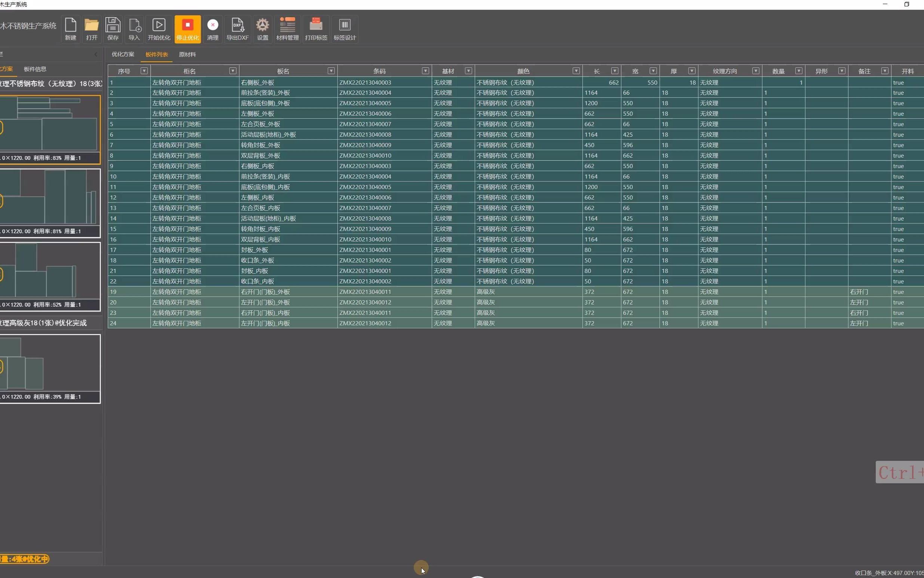Viewport: 924px width, 578px height.
Task: Stop optimization via 停止优化 button
Action: (x=187, y=29)
